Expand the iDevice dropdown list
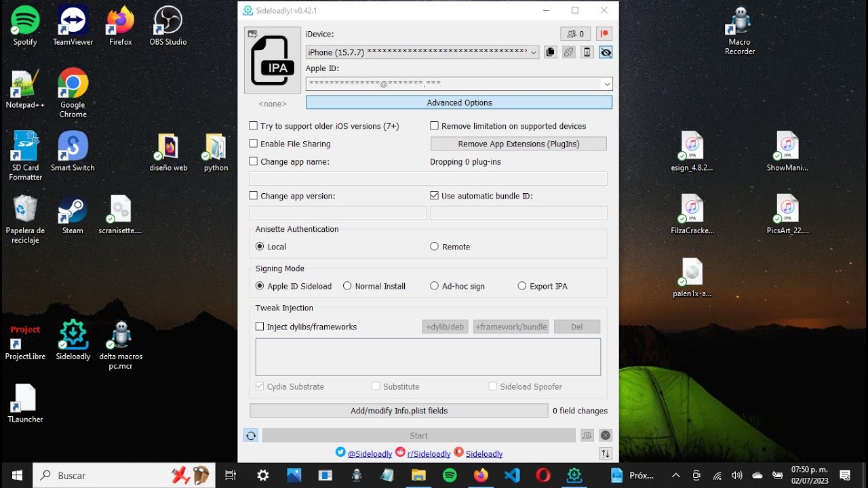The height and width of the screenshot is (488, 868). coord(534,52)
